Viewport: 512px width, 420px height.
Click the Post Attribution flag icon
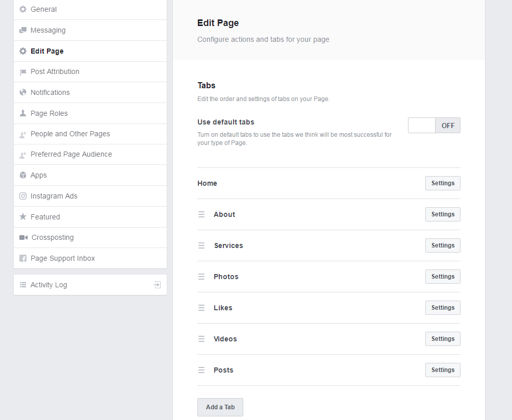22,72
